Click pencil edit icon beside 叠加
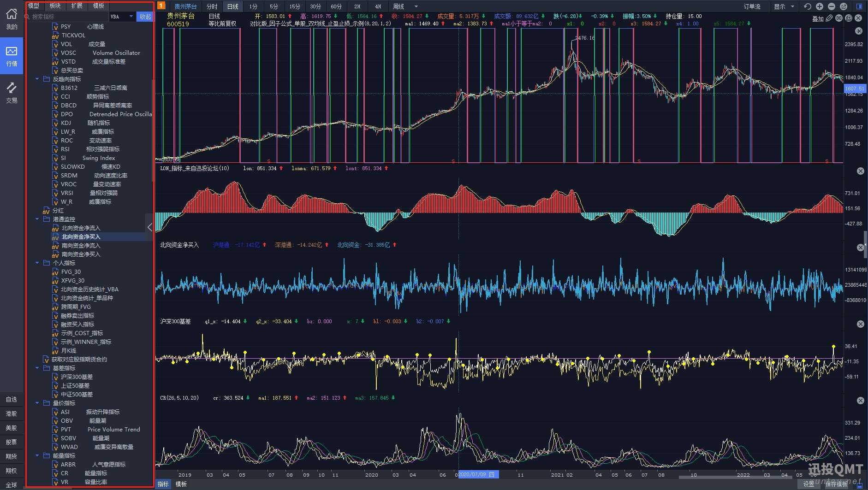This screenshot has width=868, height=490. click(829, 18)
